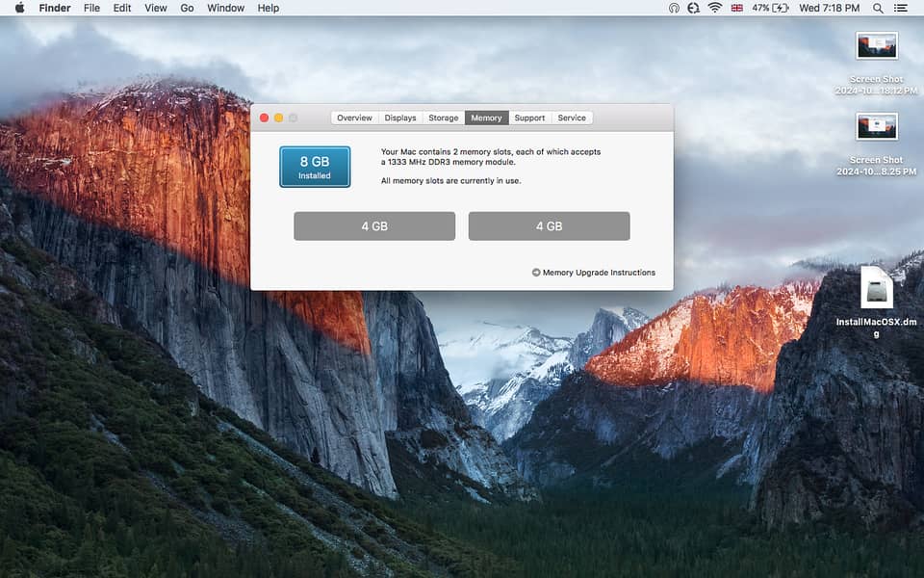
Task: Switch to the Displays tab
Action: (400, 118)
